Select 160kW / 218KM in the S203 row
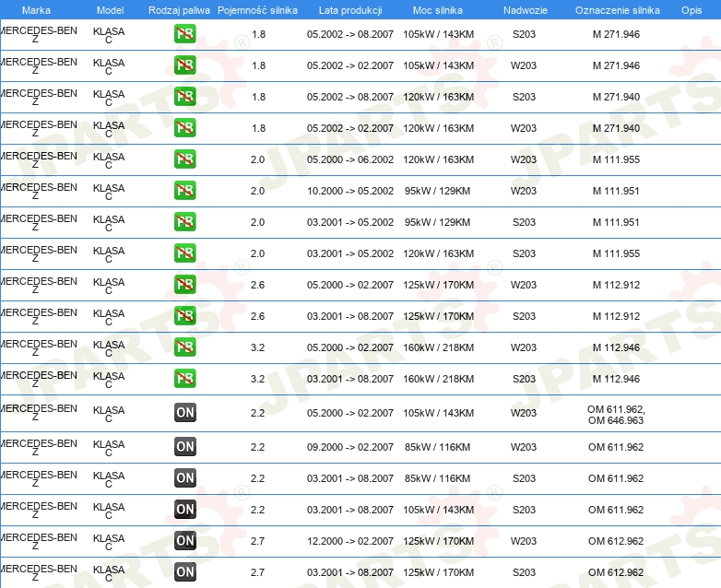Screen dimensions: 721x588 click(x=438, y=379)
